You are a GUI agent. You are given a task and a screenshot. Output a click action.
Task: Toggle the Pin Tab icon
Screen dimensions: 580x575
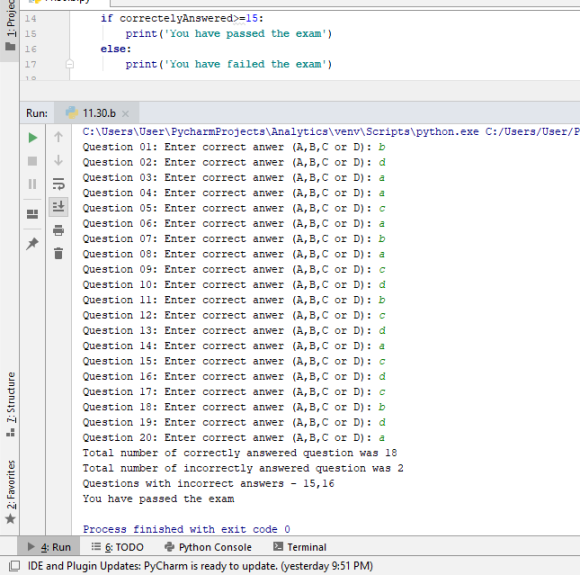(33, 243)
